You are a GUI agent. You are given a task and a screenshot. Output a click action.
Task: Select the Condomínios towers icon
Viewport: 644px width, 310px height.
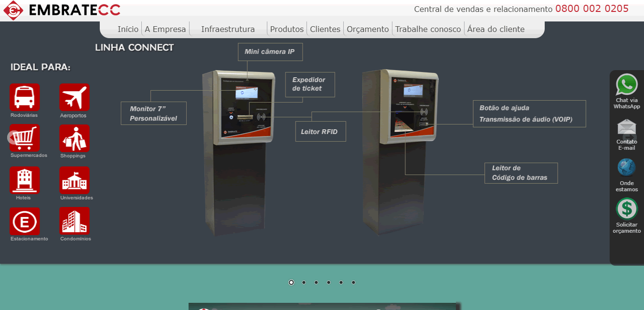74,221
